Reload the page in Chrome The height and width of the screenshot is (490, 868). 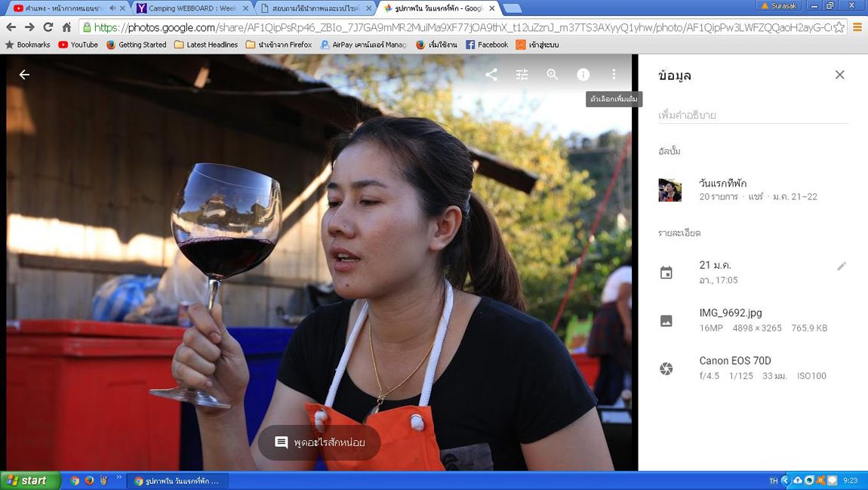click(x=48, y=27)
